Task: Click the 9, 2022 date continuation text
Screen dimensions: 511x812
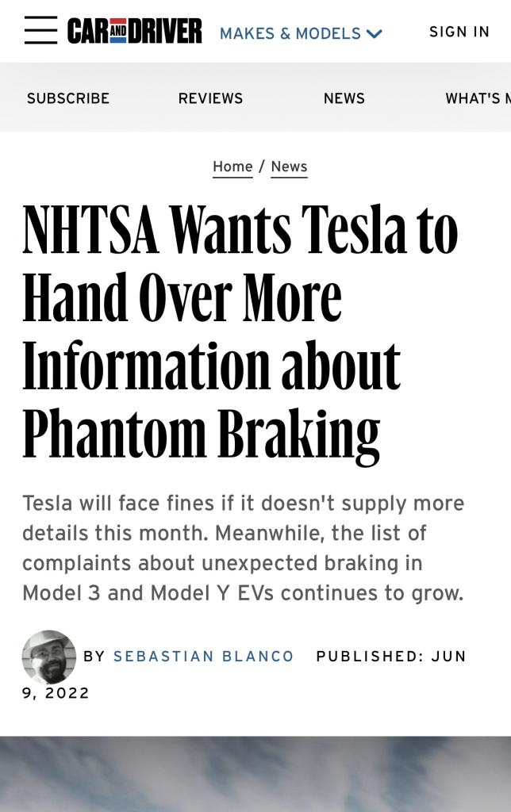Action: tap(56, 693)
